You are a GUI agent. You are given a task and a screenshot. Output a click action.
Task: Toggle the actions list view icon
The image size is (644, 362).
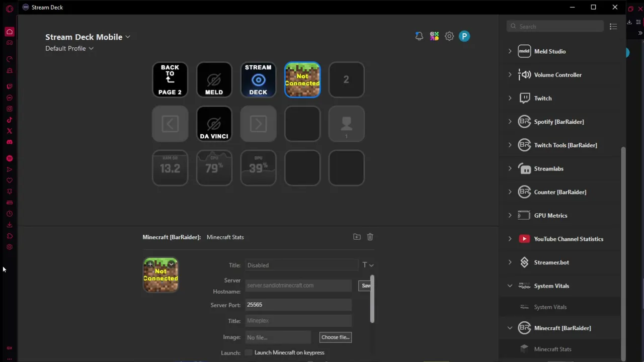pos(613,27)
